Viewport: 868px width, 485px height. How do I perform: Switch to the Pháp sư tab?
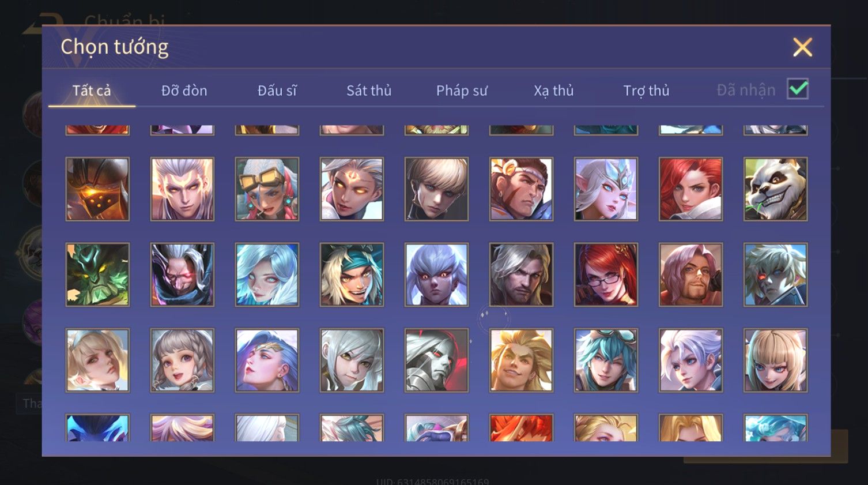click(x=462, y=91)
